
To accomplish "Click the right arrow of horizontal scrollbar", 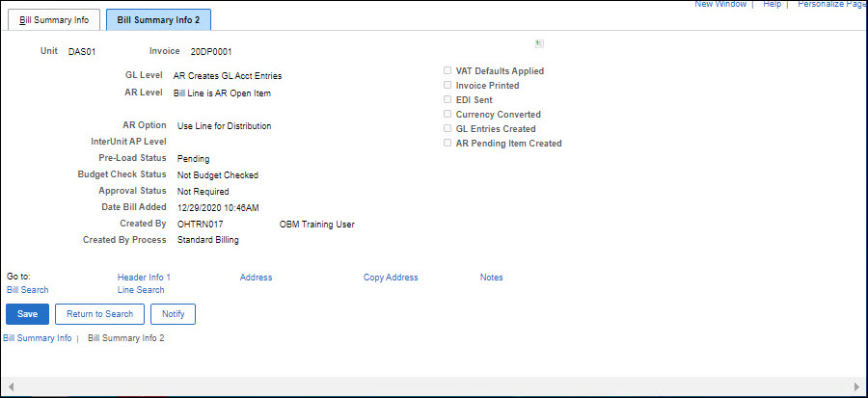I will click(857, 385).
